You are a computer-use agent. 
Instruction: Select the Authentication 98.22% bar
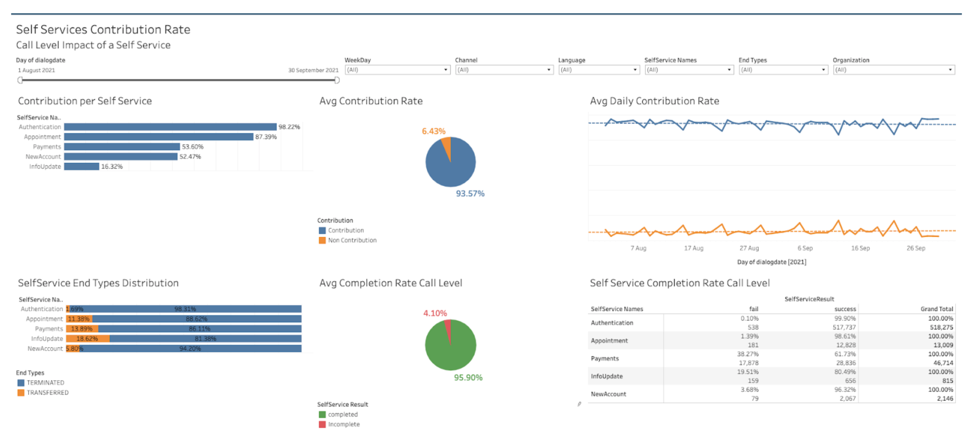170,127
